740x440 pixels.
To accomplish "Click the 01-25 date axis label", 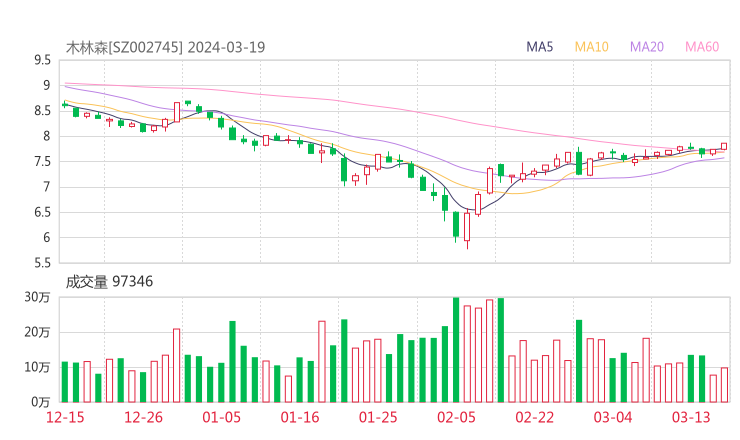I will click(x=378, y=417).
